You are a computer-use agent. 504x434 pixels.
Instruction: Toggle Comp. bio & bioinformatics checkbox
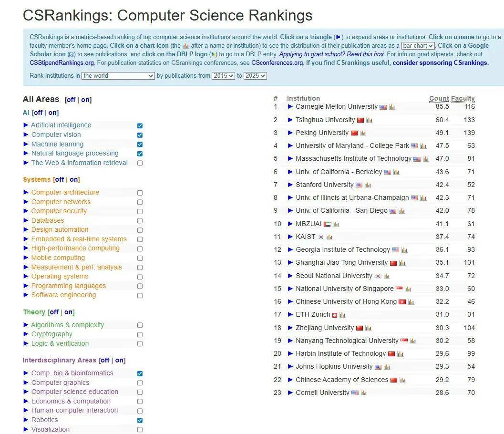pyautogui.click(x=140, y=373)
